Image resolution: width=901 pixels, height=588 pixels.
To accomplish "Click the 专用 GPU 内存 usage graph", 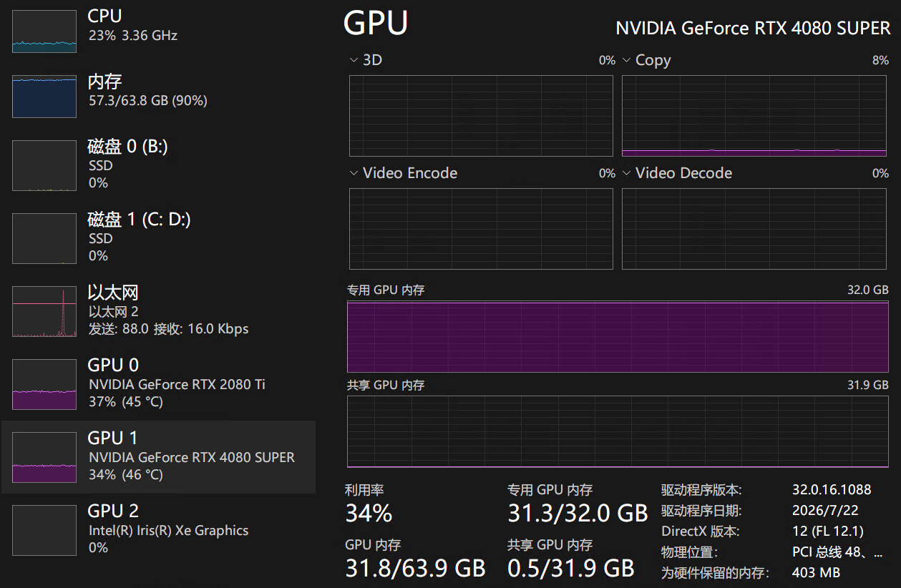I will 618,337.
